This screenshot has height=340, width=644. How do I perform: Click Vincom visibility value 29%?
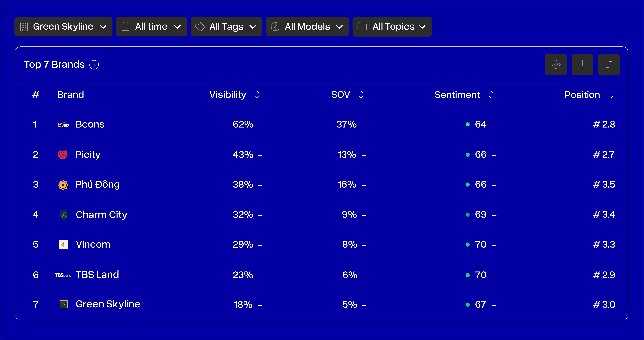(243, 244)
